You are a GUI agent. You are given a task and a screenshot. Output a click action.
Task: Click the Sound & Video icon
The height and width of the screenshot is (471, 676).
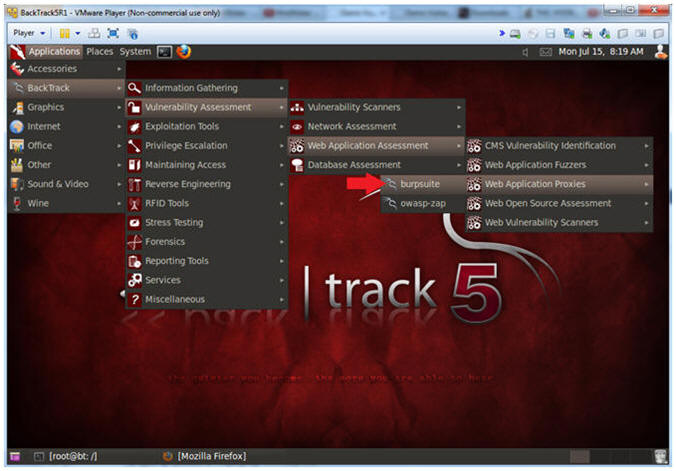[17, 184]
